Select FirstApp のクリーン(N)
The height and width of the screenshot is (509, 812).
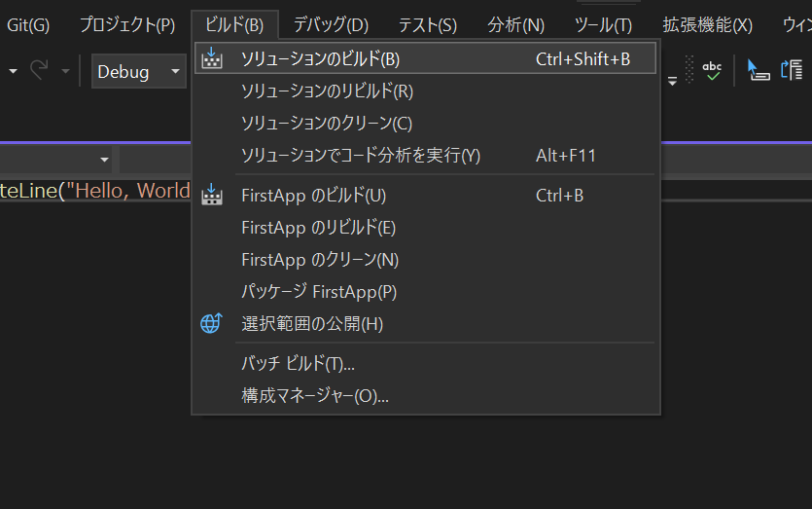click(x=425, y=260)
